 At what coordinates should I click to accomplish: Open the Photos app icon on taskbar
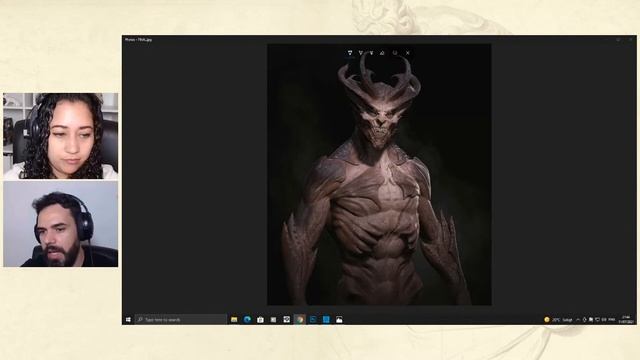339,320
